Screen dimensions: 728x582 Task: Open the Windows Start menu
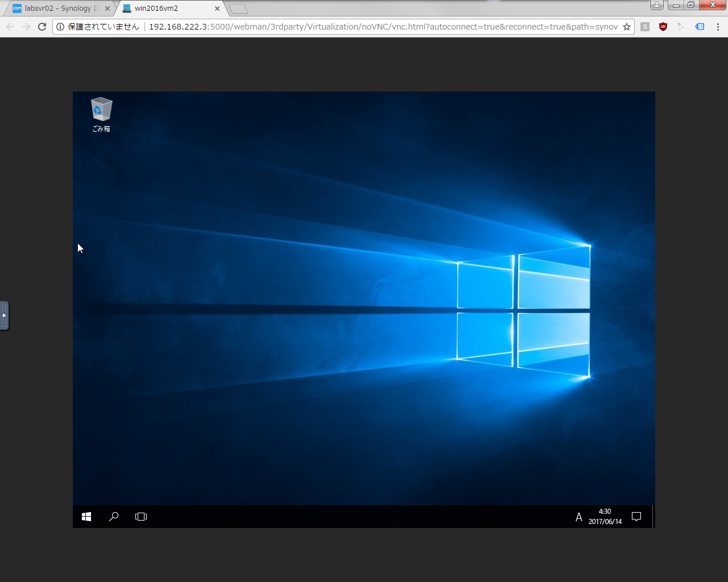click(86, 517)
